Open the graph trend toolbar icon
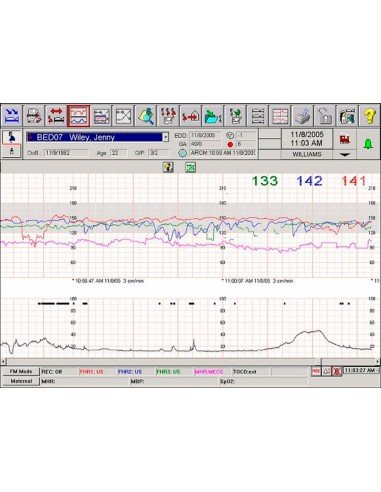Viewport: 381px width, 492px height. pyautogui.click(x=124, y=116)
